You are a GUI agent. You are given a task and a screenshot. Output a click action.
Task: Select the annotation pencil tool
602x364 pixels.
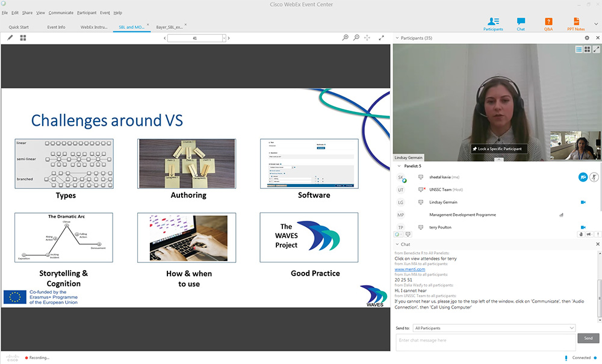10,37
